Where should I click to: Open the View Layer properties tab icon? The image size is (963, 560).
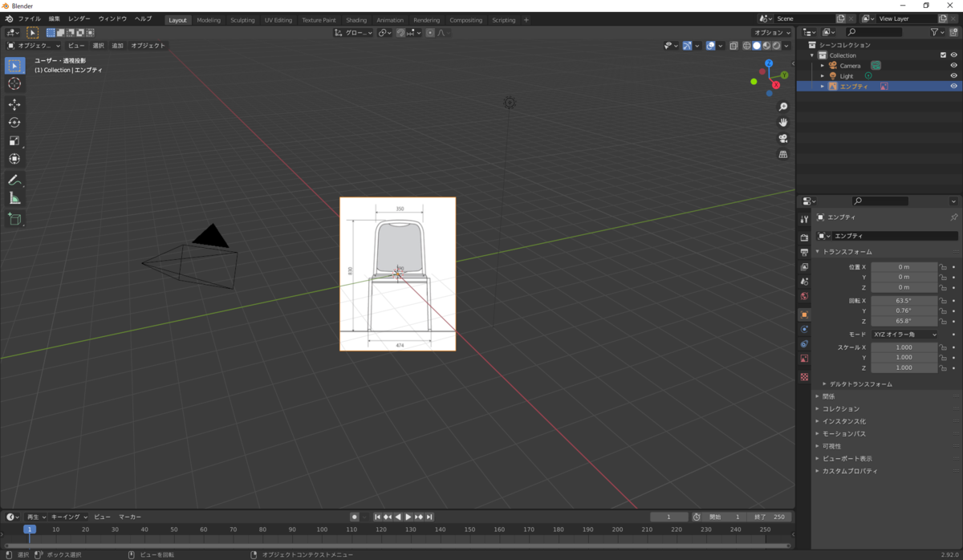pyautogui.click(x=804, y=266)
